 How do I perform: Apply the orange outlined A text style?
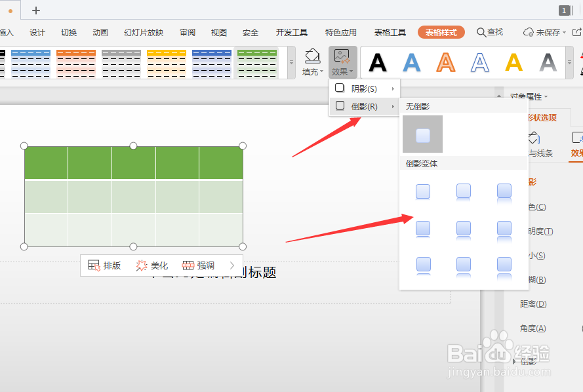446,62
